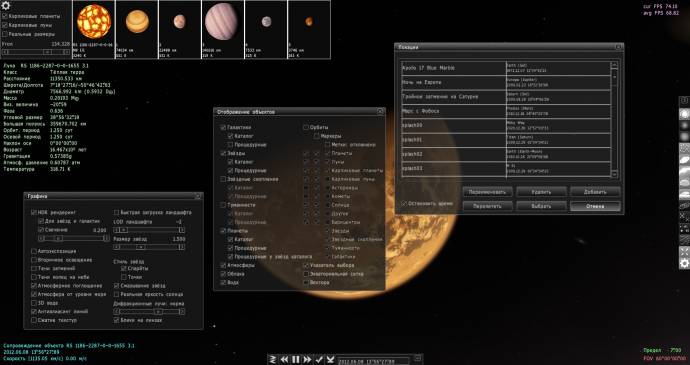
Task: Click the Свечение slider track
Action: tap(74, 238)
